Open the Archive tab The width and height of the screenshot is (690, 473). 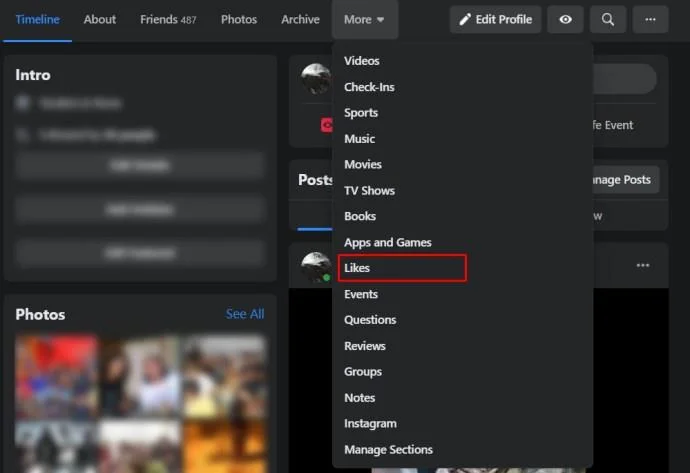click(301, 19)
